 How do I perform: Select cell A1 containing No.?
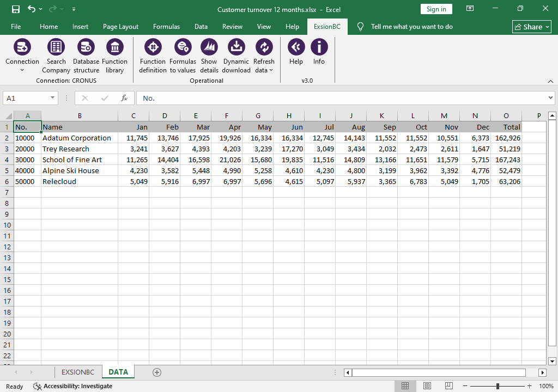pos(27,127)
